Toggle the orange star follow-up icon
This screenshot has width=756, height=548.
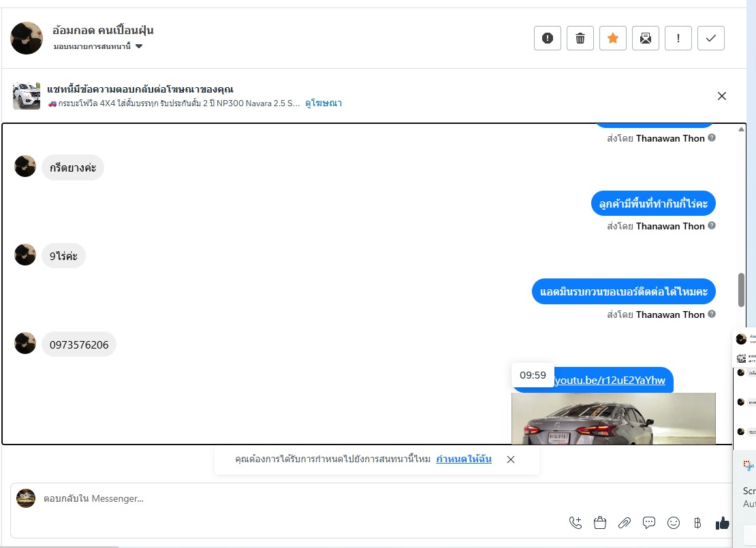click(x=613, y=38)
